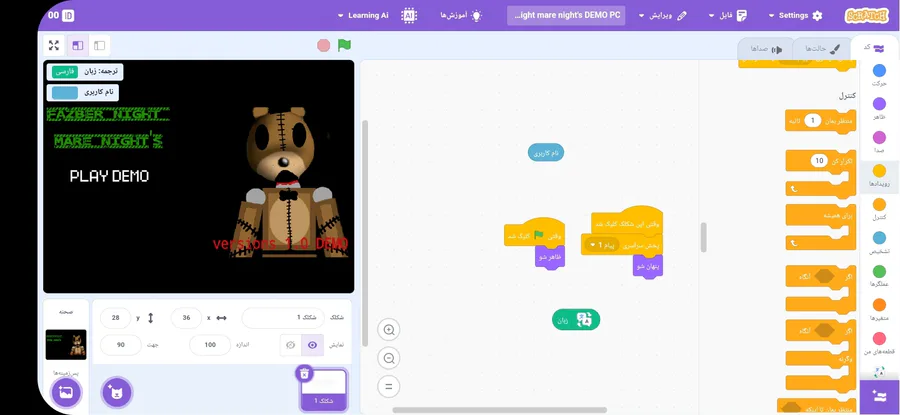
Task: Open the add extension button
Action: [x=879, y=397]
